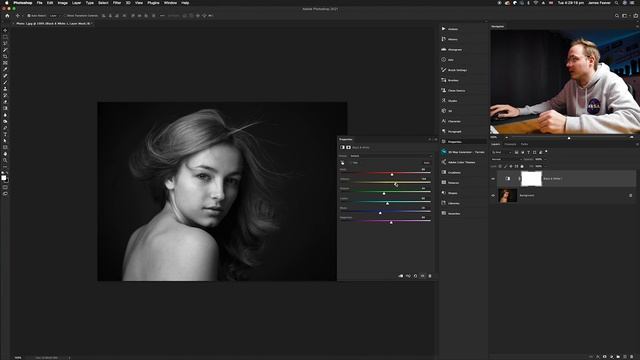Select the Rectangular Marquee tool
The image size is (640, 360).
click(x=5, y=37)
